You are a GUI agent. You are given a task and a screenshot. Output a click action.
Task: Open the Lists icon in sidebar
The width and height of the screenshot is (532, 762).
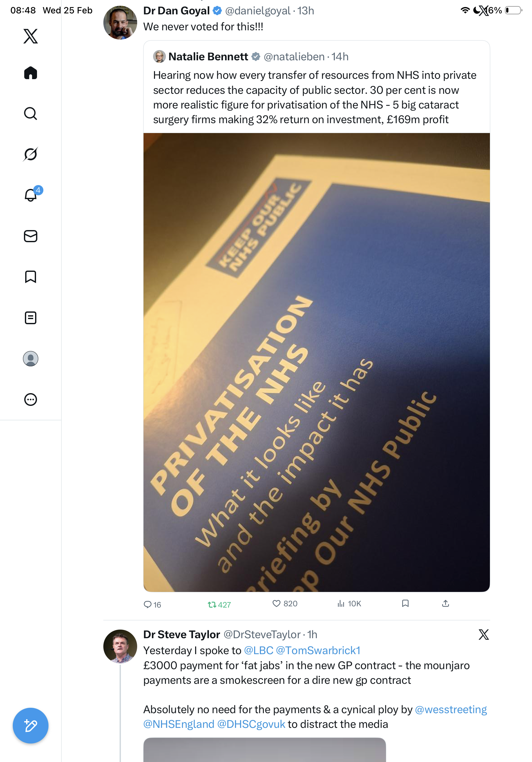(x=31, y=317)
